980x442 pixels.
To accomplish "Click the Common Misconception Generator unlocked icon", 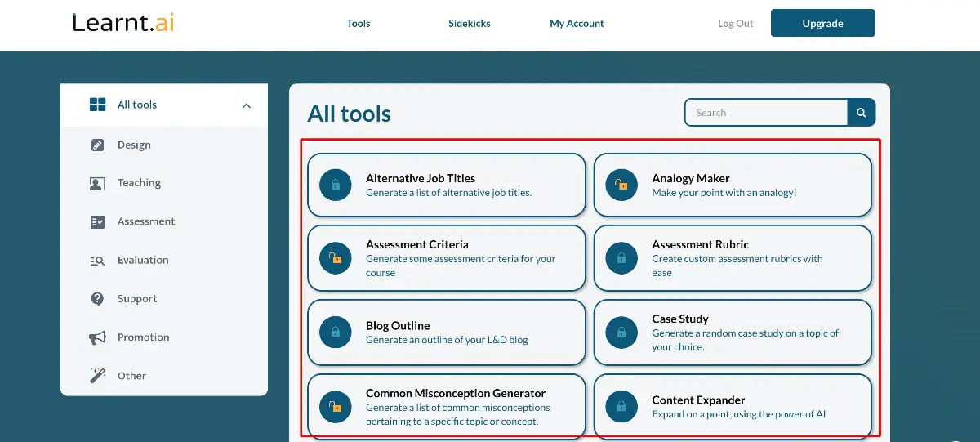I will (336, 406).
